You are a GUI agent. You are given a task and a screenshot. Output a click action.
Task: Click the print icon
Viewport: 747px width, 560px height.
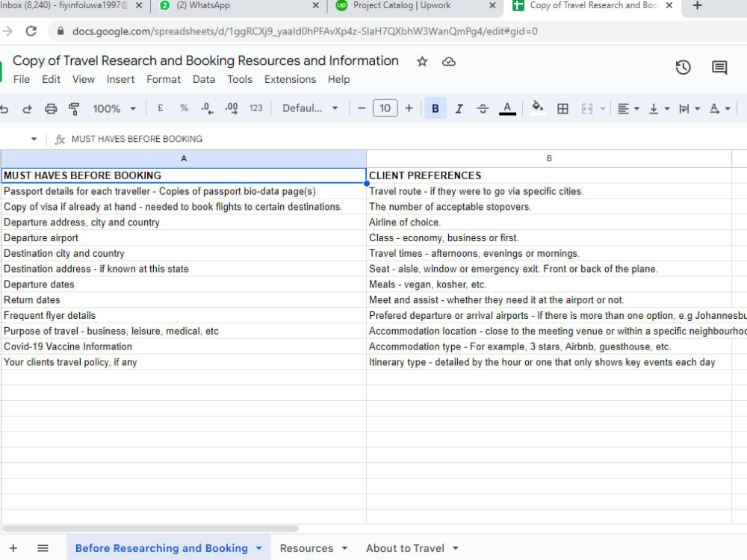pyautogui.click(x=51, y=108)
